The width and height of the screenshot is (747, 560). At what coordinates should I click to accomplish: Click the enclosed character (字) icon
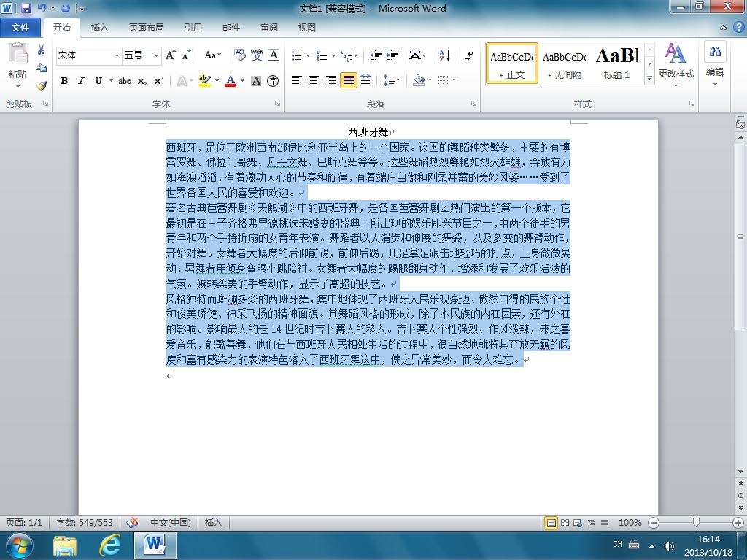[x=273, y=81]
